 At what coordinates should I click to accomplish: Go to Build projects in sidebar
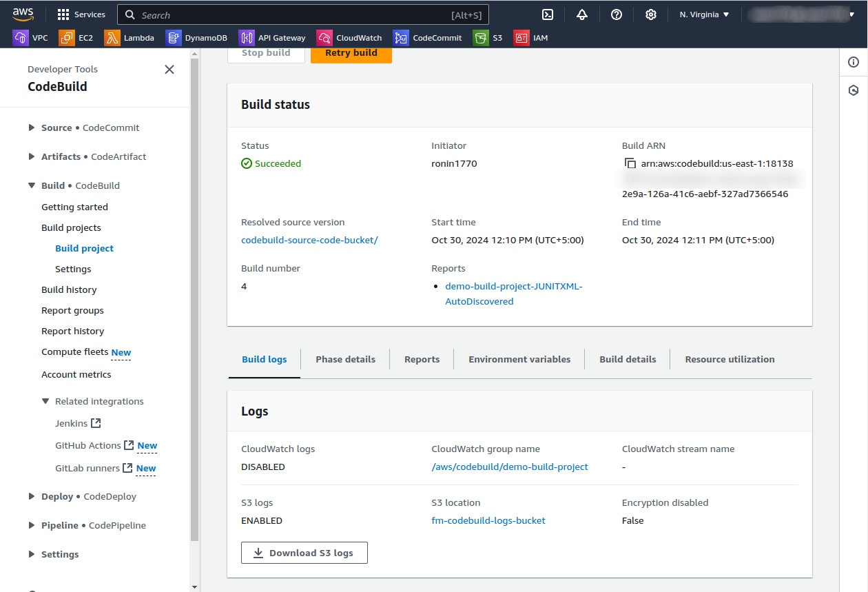[x=71, y=227]
